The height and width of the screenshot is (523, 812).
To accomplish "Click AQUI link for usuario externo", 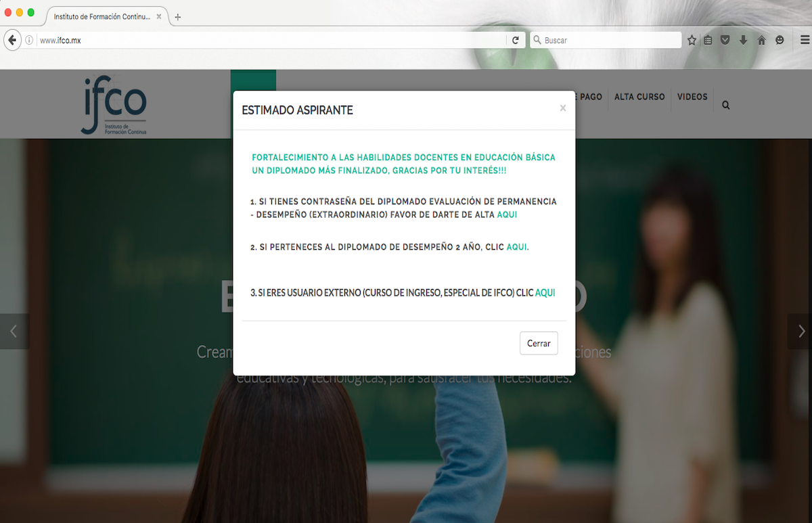I will [x=545, y=293].
